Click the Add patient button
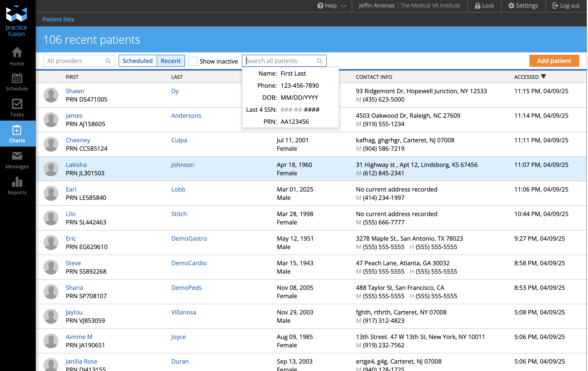This screenshot has width=588, height=371. coord(554,61)
